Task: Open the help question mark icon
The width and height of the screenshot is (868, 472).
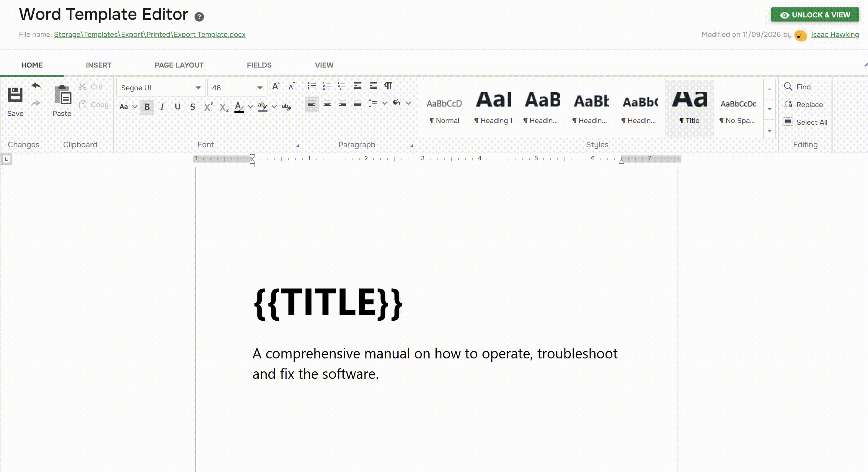Action: pyautogui.click(x=199, y=17)
